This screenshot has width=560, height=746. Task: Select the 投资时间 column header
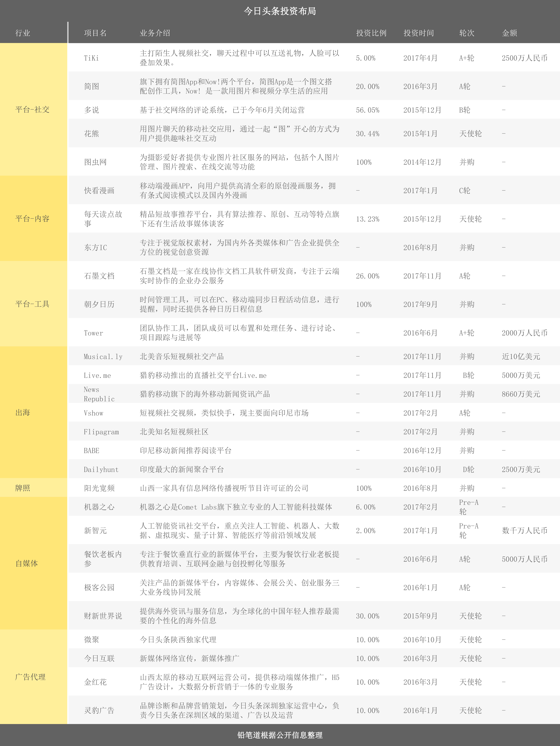pos(419,33)
